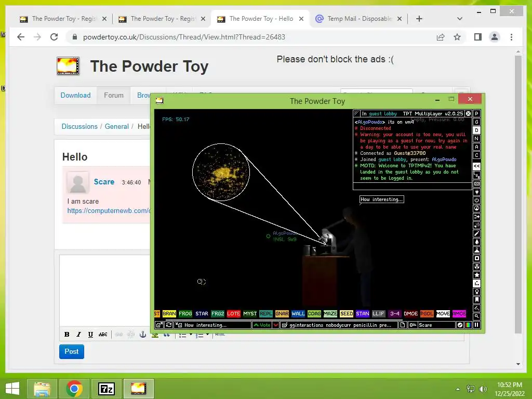The image size is (532, 399).
Task: Toggle bold formatting in forum editor
Action: pyautogui.click(x=67, y=335)
